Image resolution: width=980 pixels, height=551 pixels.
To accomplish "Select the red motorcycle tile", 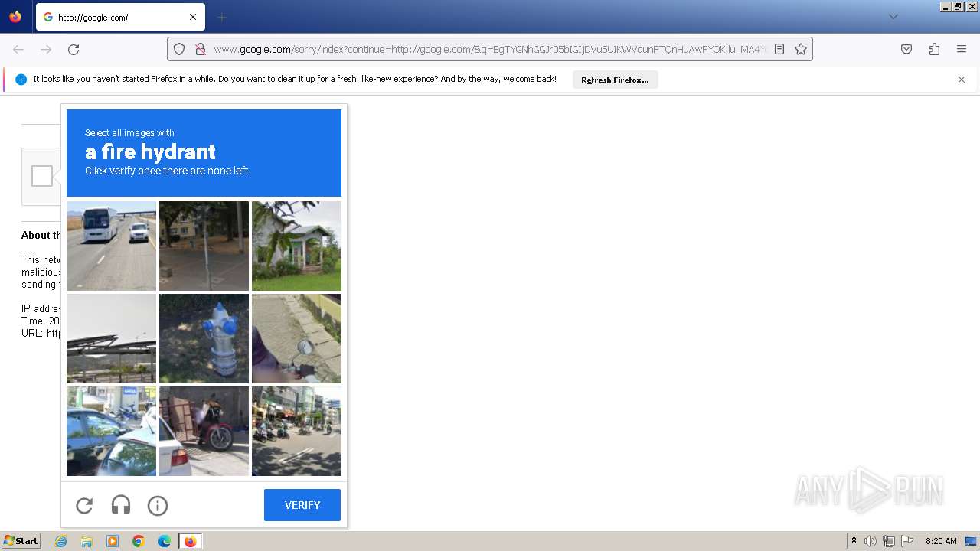I will (x=204, y=431).
